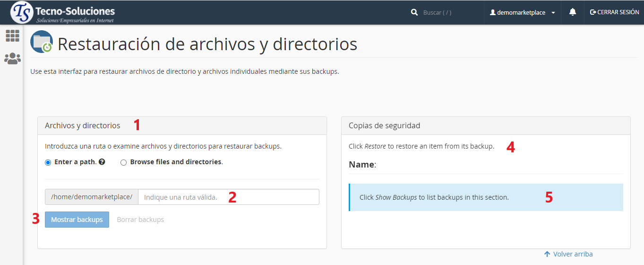Image resolution: width=644 pixels, height=265 pixels.
Task: Click the Name column header
Action: pyautogui.click(x=362, y=165)
